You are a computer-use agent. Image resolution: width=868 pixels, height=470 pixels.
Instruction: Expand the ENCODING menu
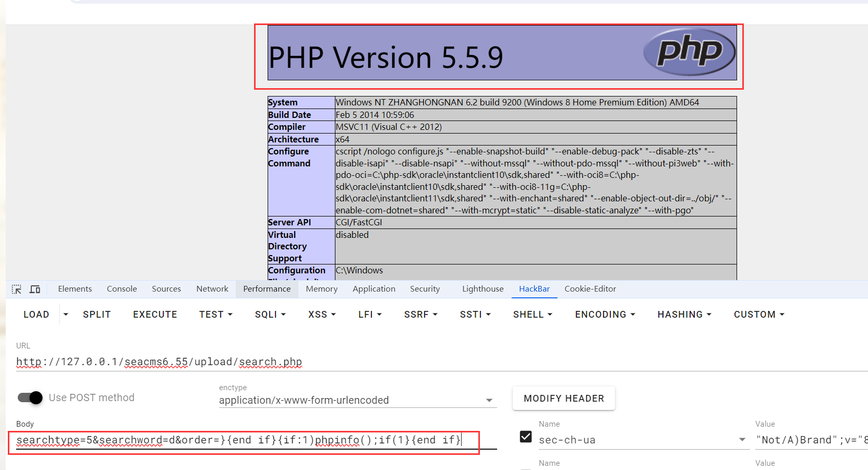tap(605, 315)
